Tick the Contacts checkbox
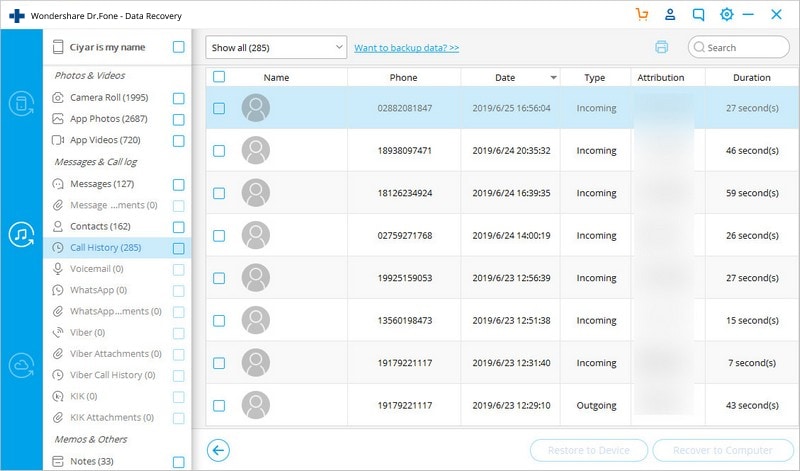This screenshot has height=471, width=800. [x=179, y=227]
